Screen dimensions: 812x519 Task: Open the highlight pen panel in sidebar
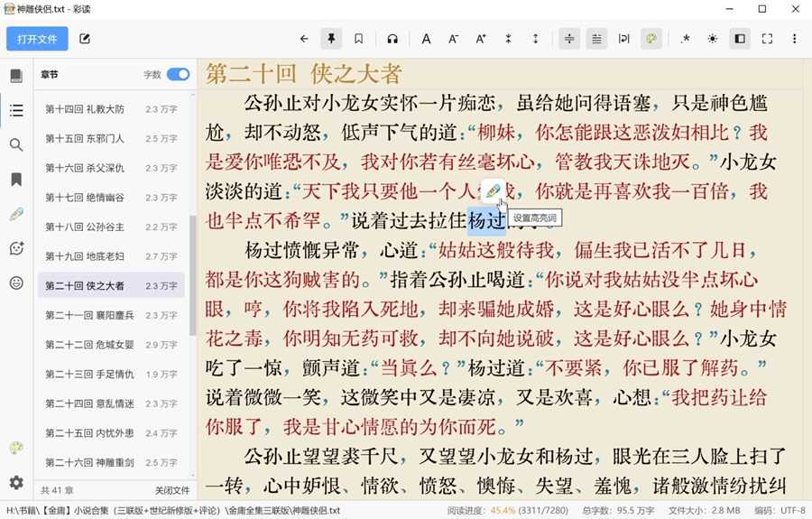[16, 214]
